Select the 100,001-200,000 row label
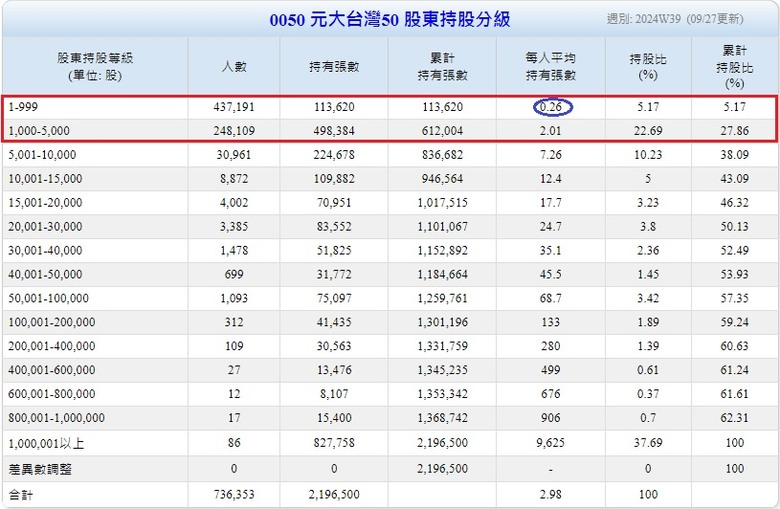 coord(52,322)
